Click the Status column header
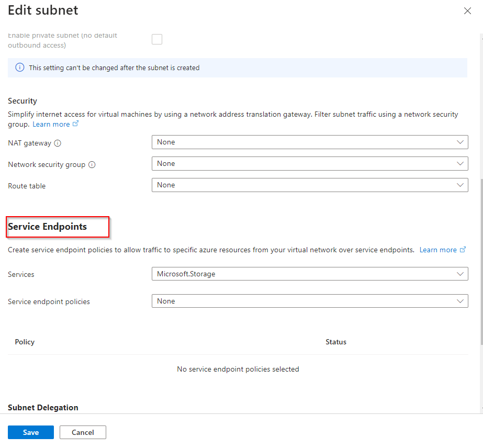 coord(336,342)
